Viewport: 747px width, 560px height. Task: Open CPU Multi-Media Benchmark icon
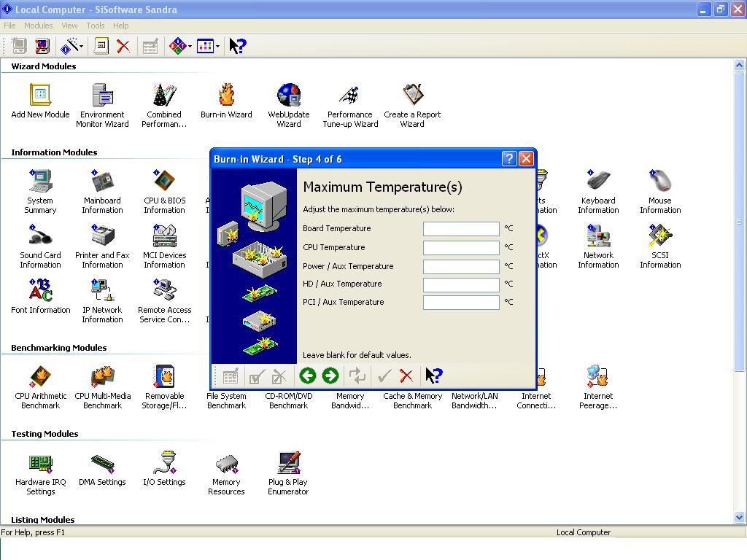(102, 386)
